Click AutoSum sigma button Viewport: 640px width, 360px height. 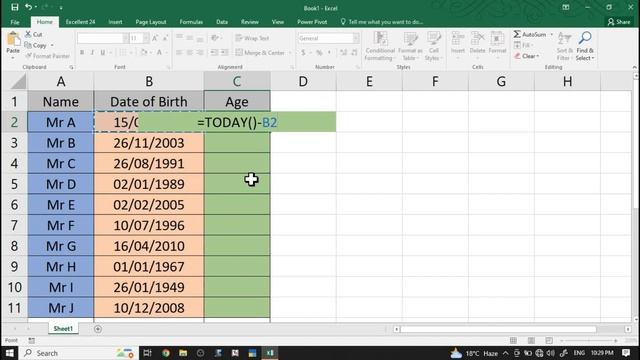click(530, 34)
